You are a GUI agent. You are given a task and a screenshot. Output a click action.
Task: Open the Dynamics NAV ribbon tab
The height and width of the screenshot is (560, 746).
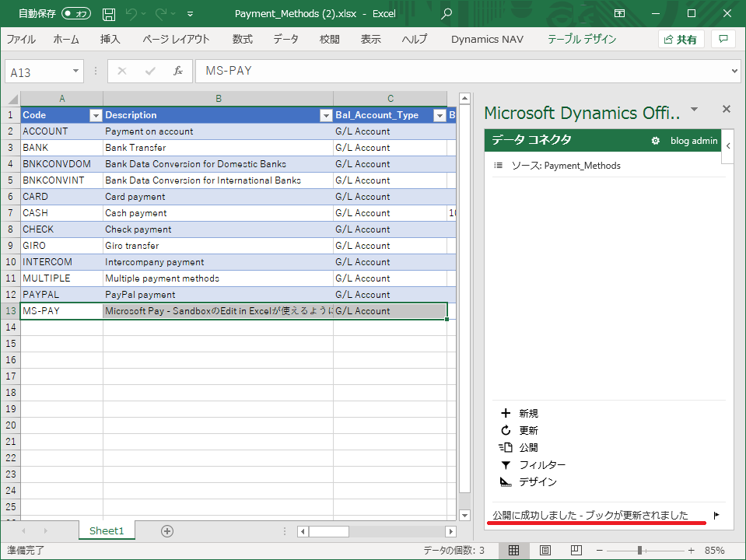point(487,39)
